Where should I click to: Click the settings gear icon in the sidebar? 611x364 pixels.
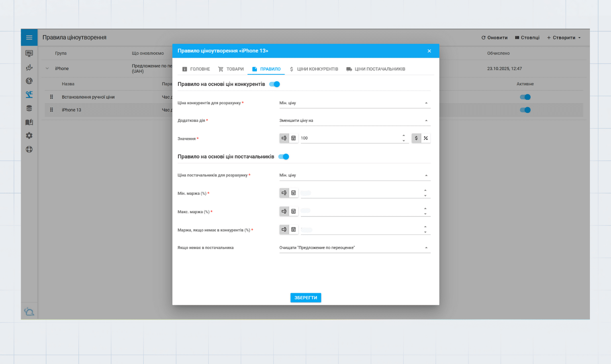coord(29,136)
